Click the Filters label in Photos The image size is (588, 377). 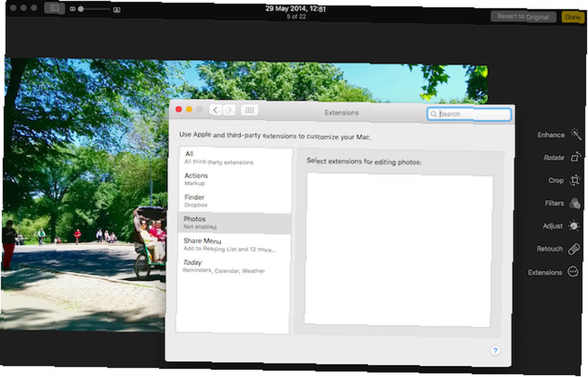(x=554, y=203)
